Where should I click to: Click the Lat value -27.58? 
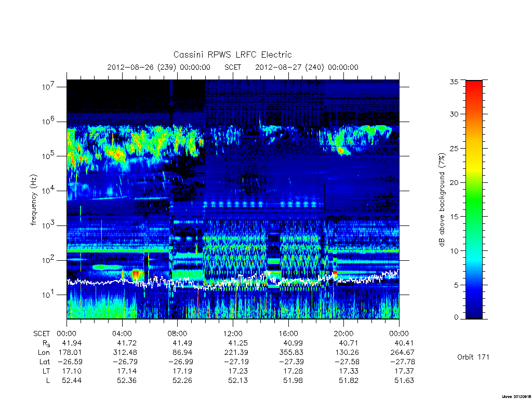pos(347,362)
